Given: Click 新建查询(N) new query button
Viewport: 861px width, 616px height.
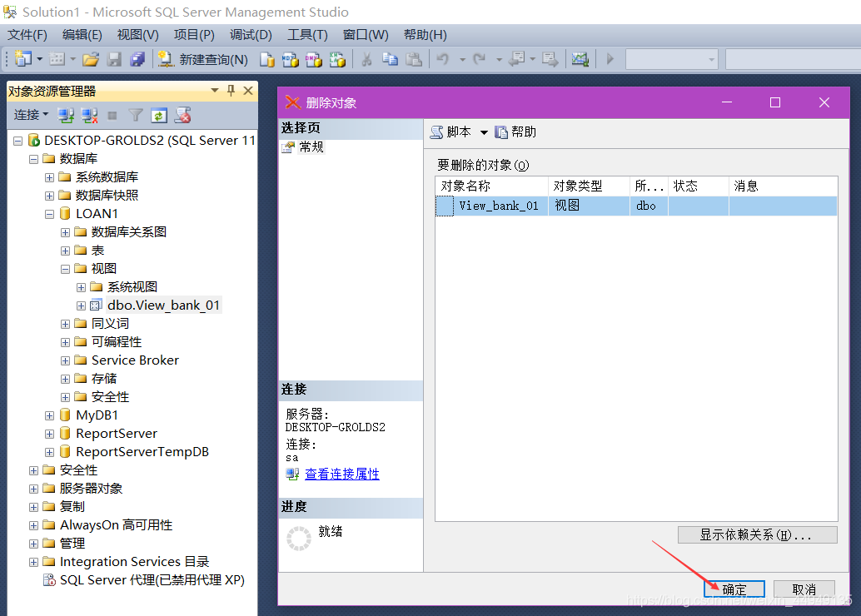Looking at the screenshot, I should (202, 59).
